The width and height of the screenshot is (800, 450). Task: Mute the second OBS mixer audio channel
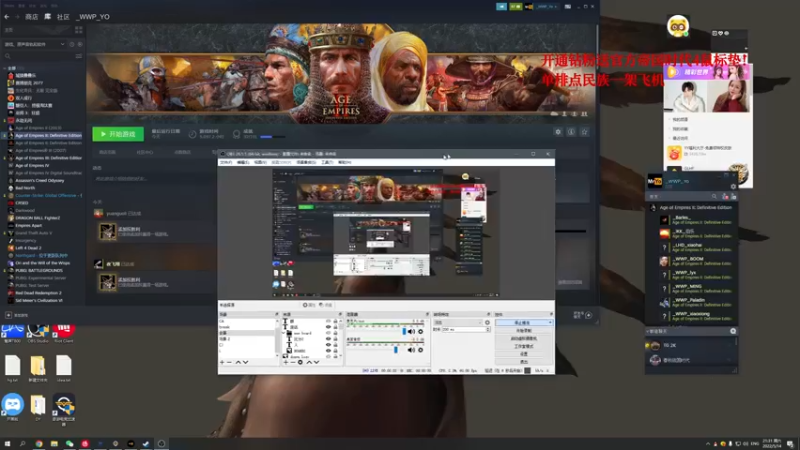[411, 350]
